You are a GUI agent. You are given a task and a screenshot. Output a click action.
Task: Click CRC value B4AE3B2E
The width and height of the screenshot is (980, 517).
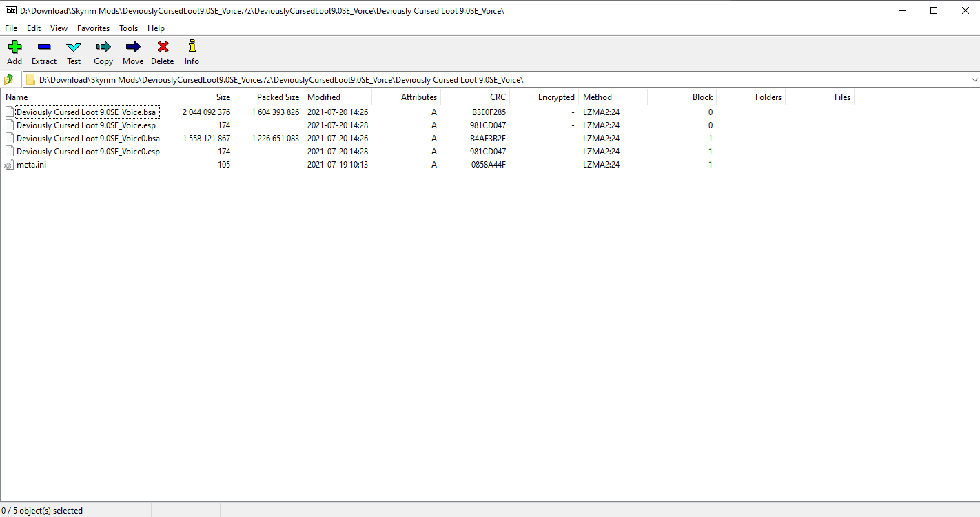click(489, 139)
